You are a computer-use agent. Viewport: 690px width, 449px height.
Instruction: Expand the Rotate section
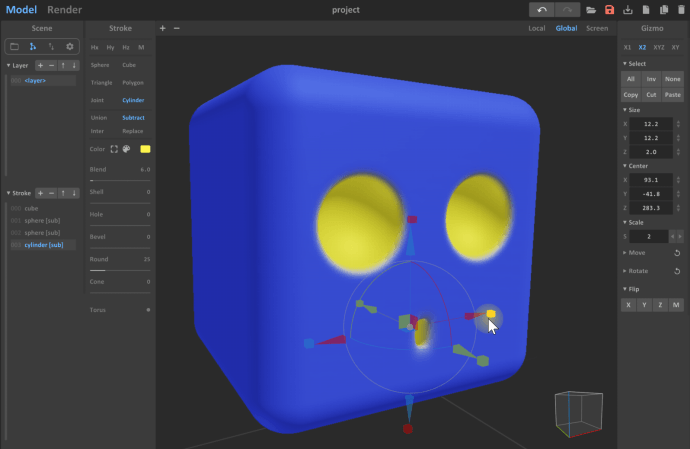pos(625,271)
